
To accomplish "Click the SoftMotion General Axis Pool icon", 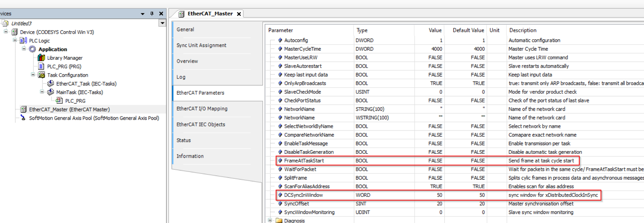I will (x=23, y=118).
